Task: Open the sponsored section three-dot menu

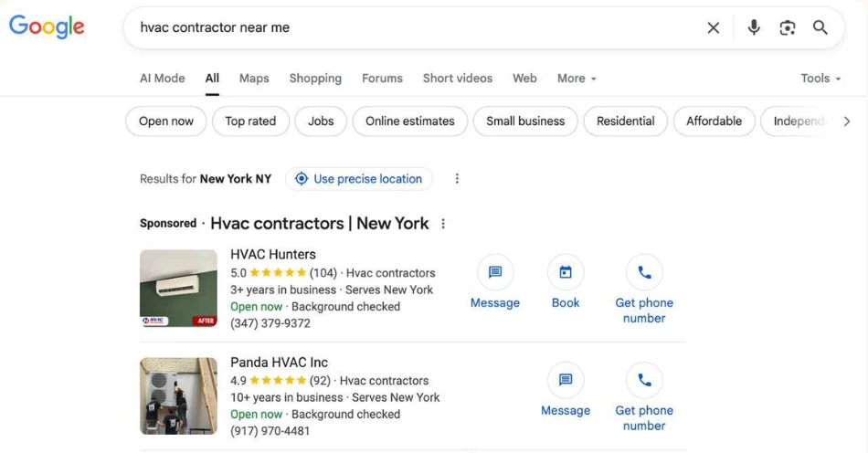Action: [443, 224]
